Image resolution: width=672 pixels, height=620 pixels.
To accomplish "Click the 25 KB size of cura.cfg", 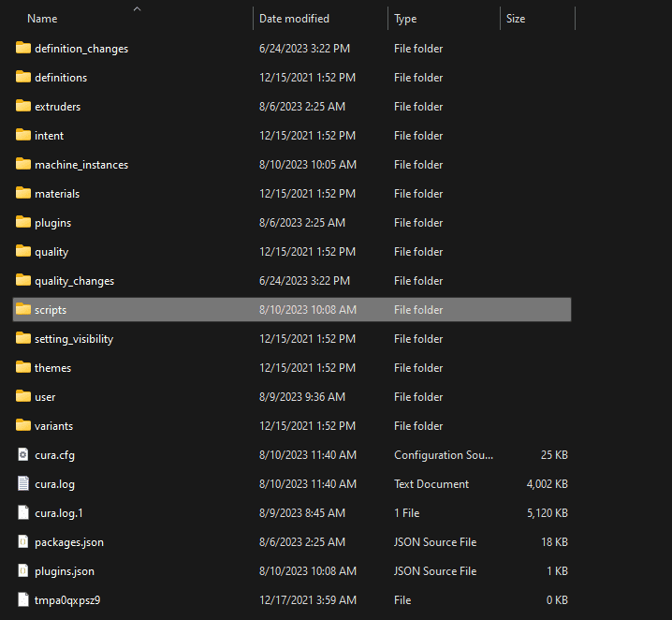I will click(554, 455).
